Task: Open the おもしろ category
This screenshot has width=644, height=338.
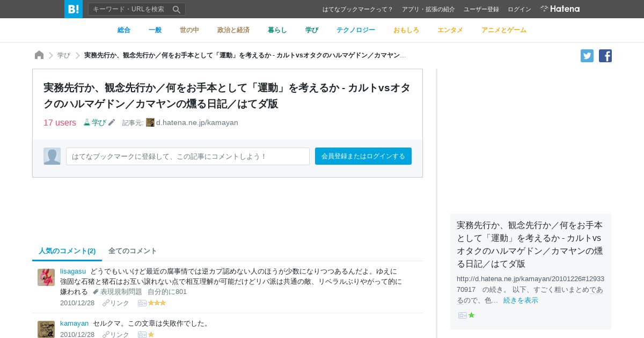Action: coord(406,30)
